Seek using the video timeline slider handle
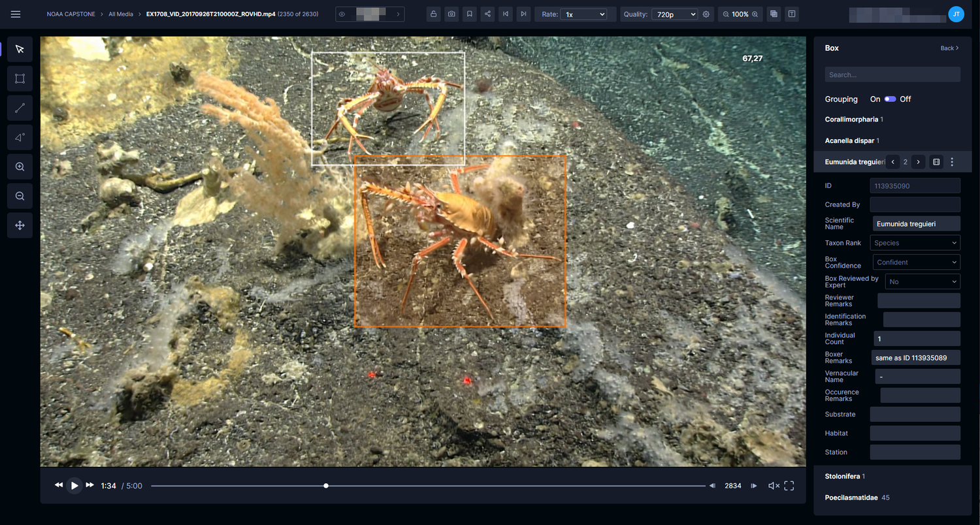980x525 pixels. [x=326, y=486]
